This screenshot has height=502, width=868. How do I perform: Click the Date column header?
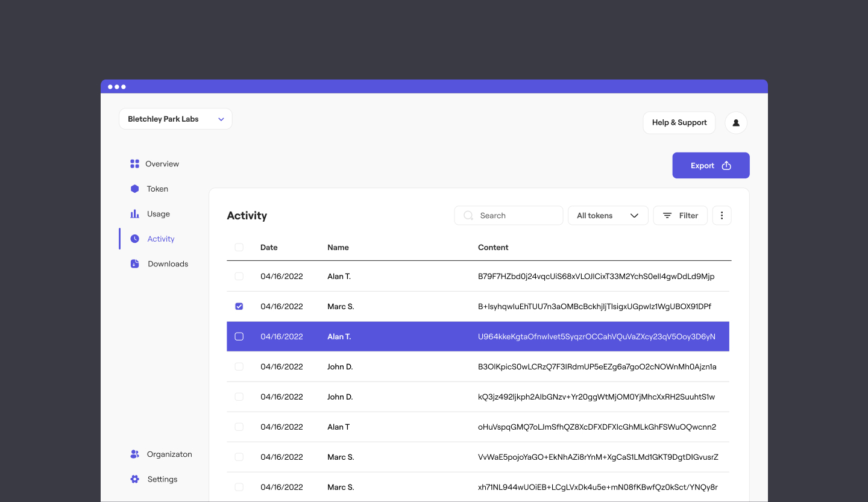point(269,247)
